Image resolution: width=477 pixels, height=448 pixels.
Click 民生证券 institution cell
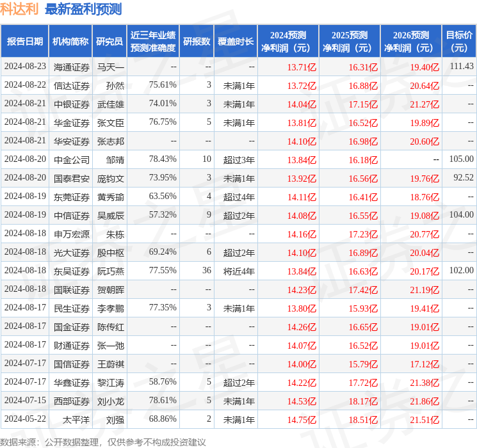tap(72, 308)
